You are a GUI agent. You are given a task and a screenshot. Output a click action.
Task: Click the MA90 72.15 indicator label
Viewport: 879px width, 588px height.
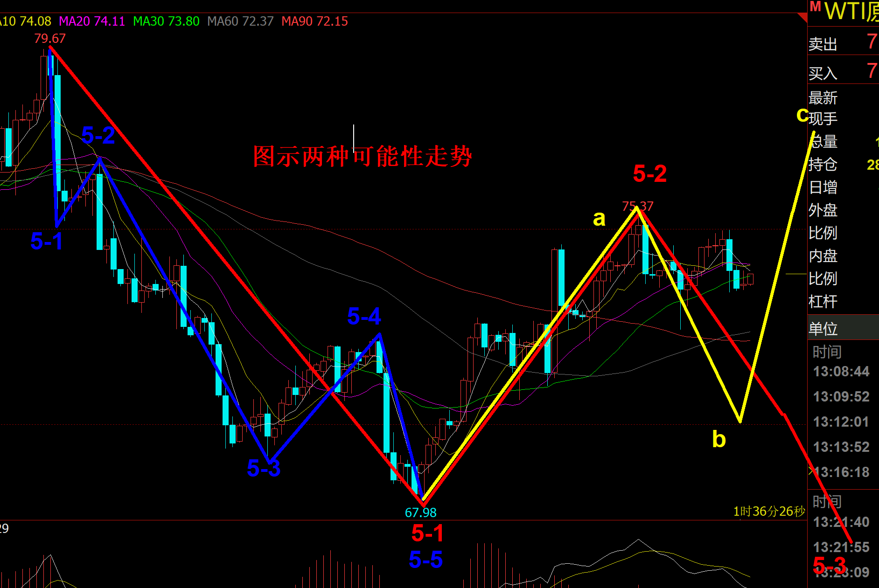(x=315, y=21)
